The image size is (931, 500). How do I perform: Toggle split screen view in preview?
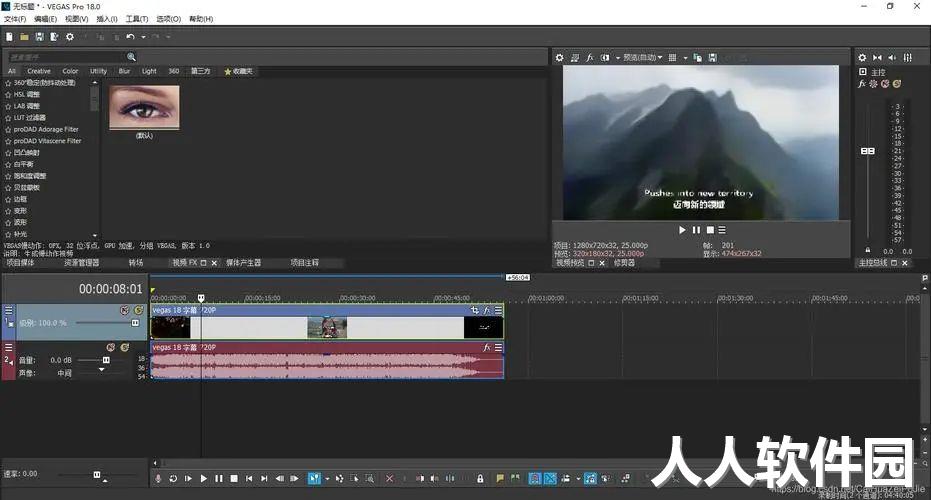(605, 58)
